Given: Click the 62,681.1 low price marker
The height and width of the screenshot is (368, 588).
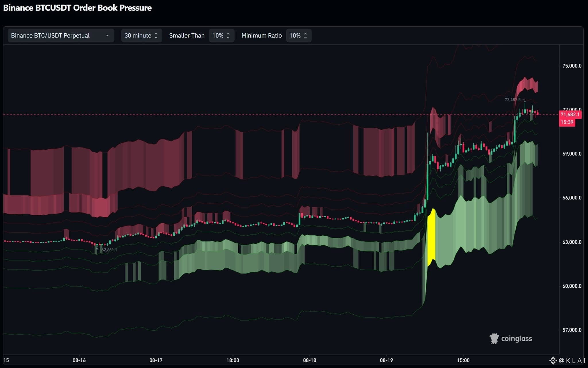Looking at the screenshot, I should point(109,250).
